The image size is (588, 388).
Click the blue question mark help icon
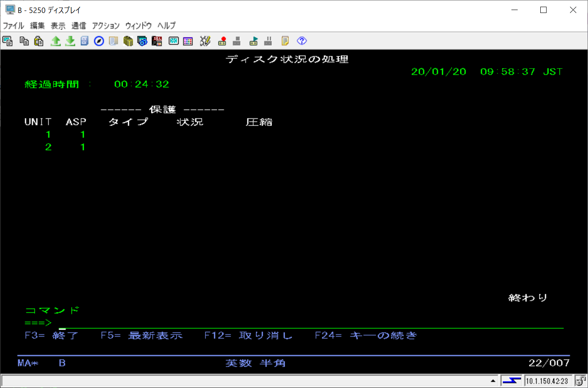(x=302, y=41)
